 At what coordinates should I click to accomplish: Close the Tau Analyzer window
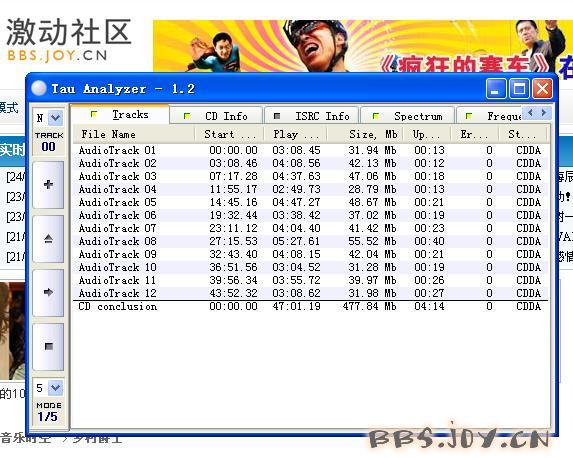click(x=542, y=88)
